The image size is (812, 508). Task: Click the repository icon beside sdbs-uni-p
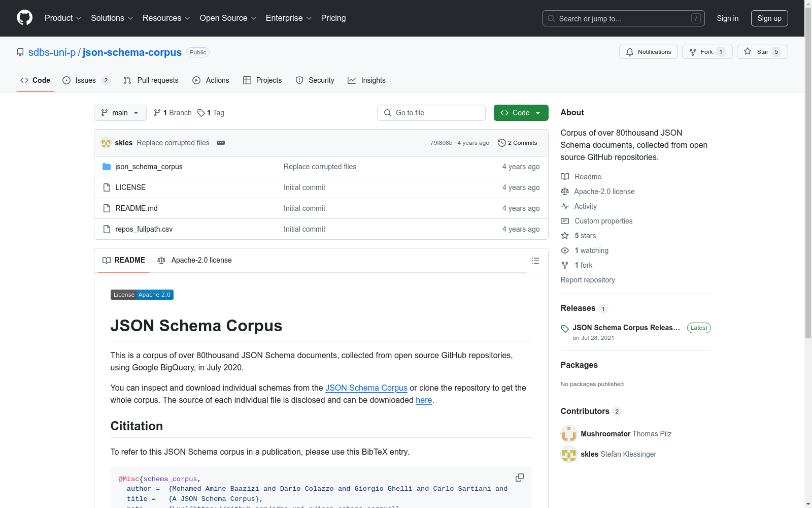pos(20,52)
